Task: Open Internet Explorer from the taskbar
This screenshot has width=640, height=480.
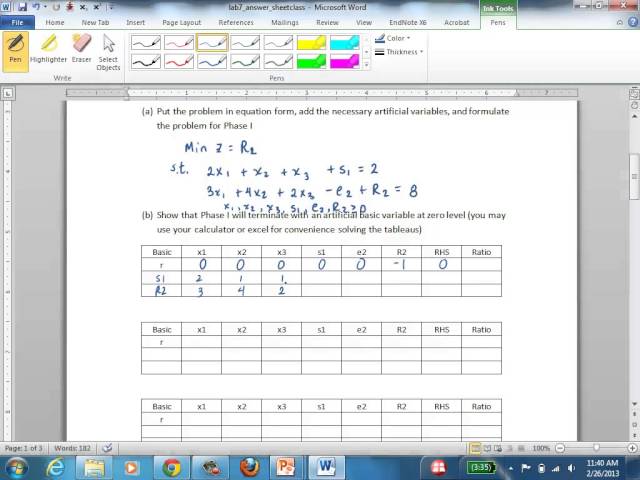Action: (x=55, y=467)
